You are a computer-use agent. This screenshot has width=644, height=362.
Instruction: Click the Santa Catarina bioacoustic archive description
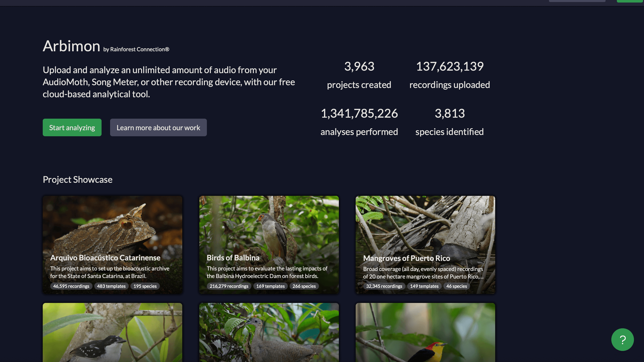(x=110, y=272)
